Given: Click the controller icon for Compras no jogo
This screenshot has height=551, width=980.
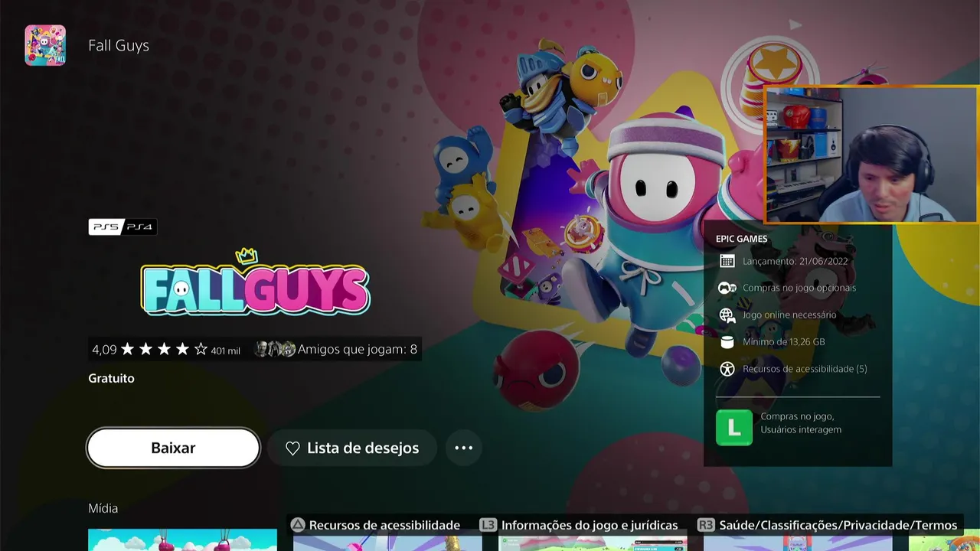Looking at the screenshot, I should pos(727,288).
